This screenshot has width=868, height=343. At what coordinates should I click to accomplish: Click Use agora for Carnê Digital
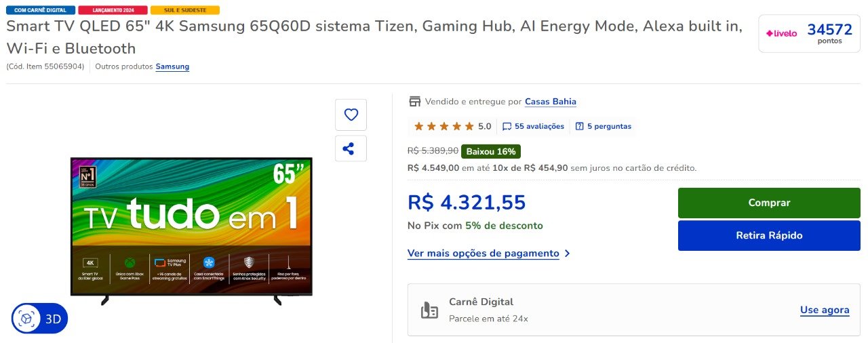click(825, 310)
